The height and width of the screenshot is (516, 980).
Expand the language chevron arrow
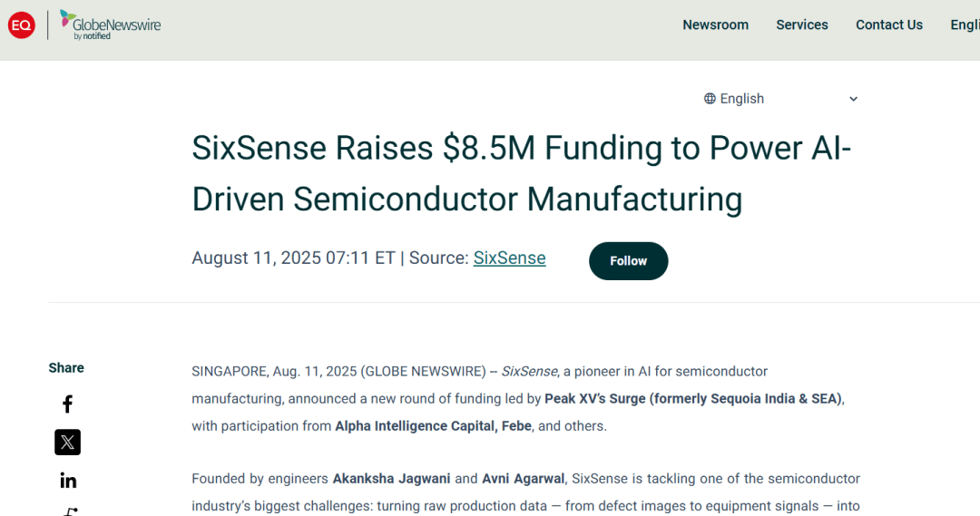853,99
